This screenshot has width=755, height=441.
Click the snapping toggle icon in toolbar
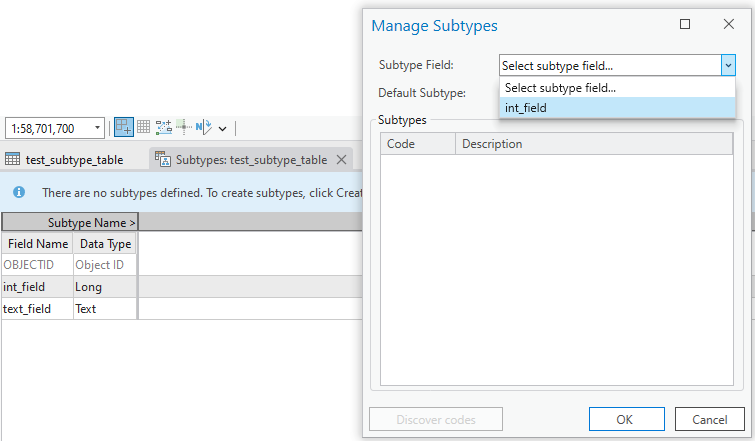pyautogui.click(x=124, y=127)
